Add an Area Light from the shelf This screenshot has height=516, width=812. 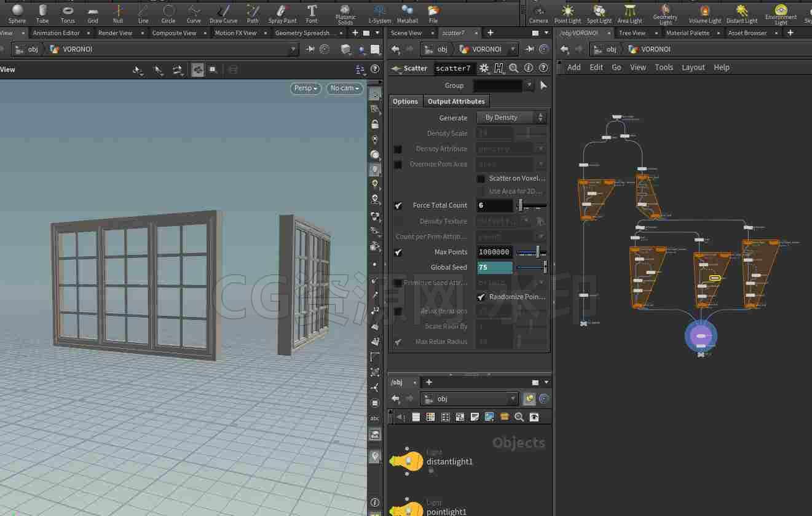[x=629, y=14]
